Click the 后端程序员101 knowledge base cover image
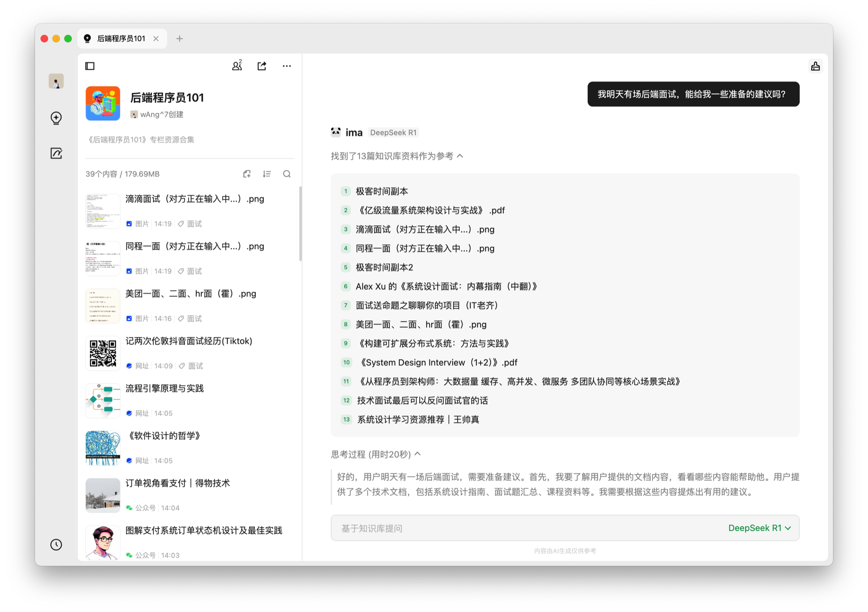868x612 pixels. (103, 103)
